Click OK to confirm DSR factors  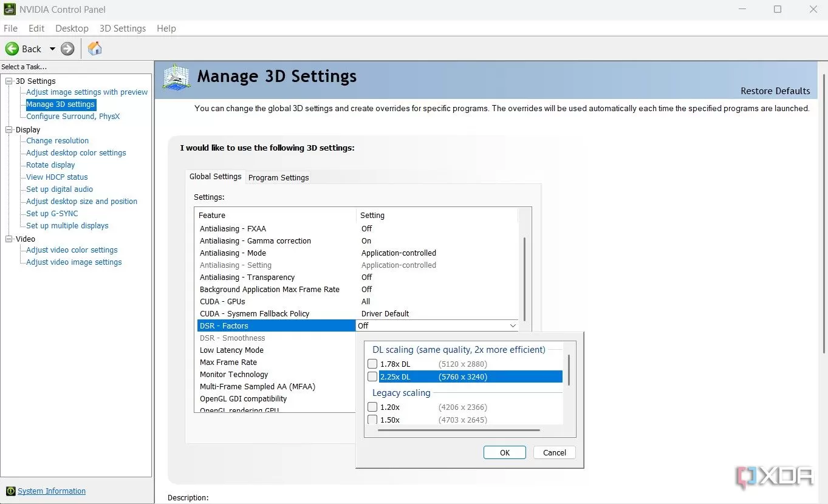coord(504,452)
